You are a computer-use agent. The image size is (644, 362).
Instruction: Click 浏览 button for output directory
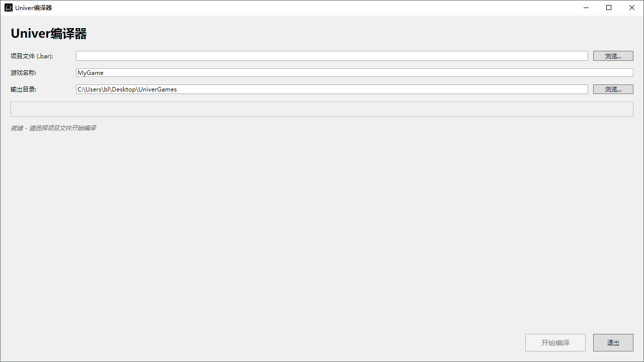point(613,89)
